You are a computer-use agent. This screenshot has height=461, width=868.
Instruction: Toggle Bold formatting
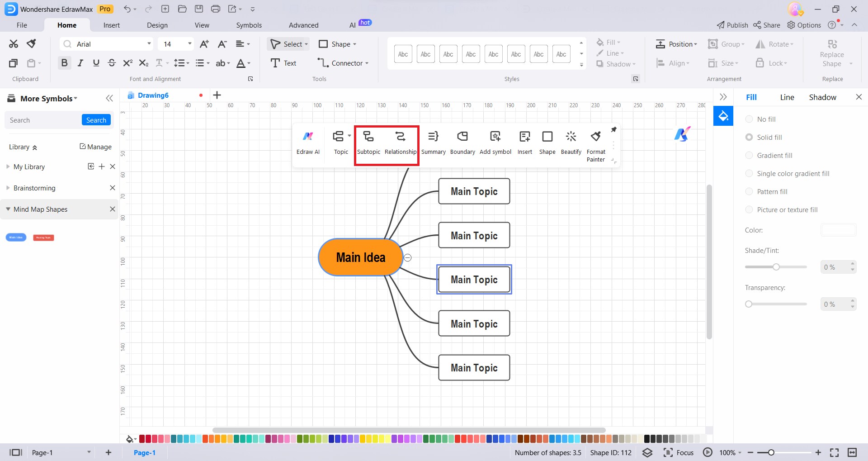64,63
